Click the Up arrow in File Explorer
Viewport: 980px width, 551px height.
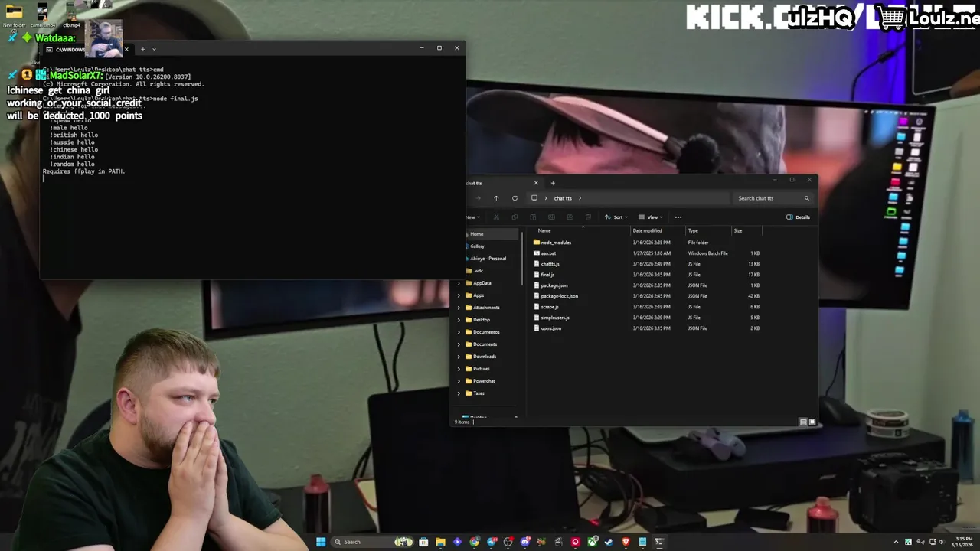tap(496, 198)
